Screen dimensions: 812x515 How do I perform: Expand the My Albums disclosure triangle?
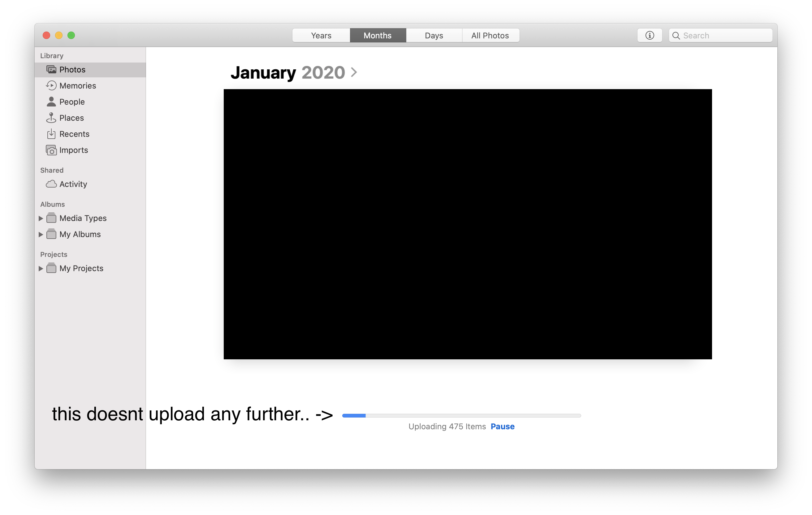41,234
